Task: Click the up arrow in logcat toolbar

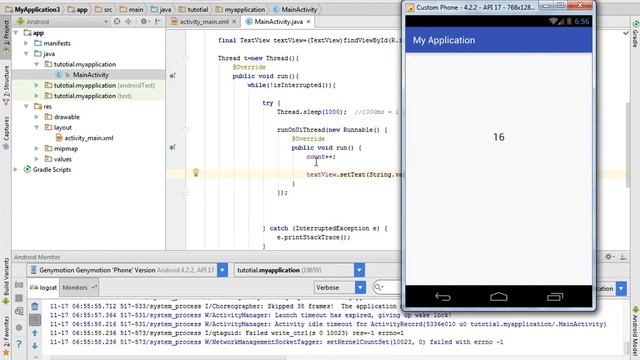Action: click(35, 333)
